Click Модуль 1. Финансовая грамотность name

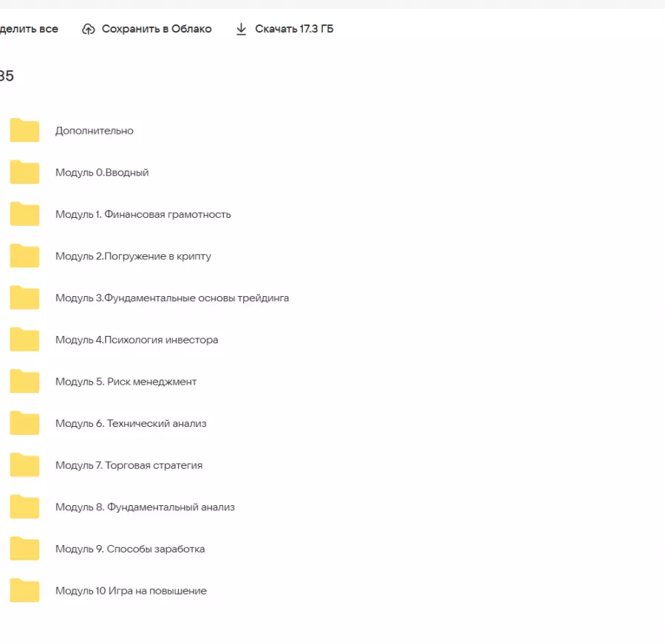143,215
